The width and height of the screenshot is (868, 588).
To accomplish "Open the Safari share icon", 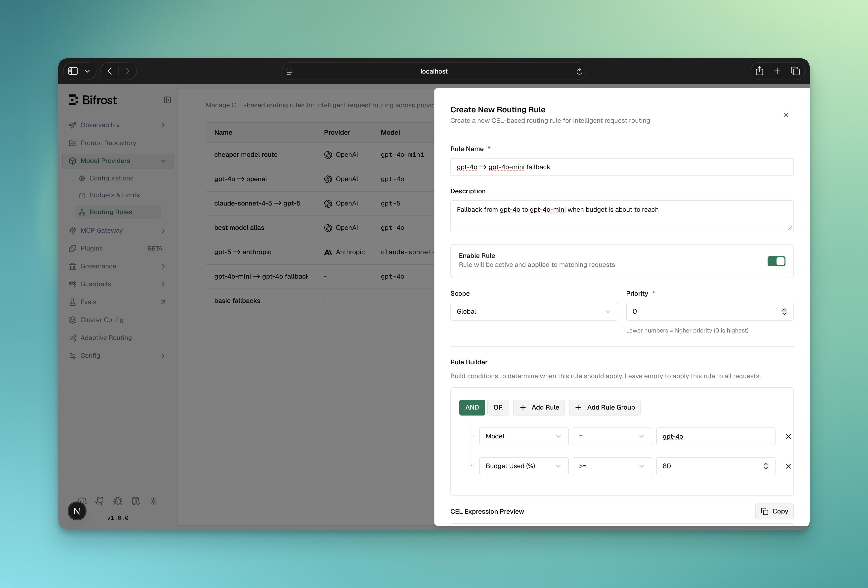I will [759, 71].
